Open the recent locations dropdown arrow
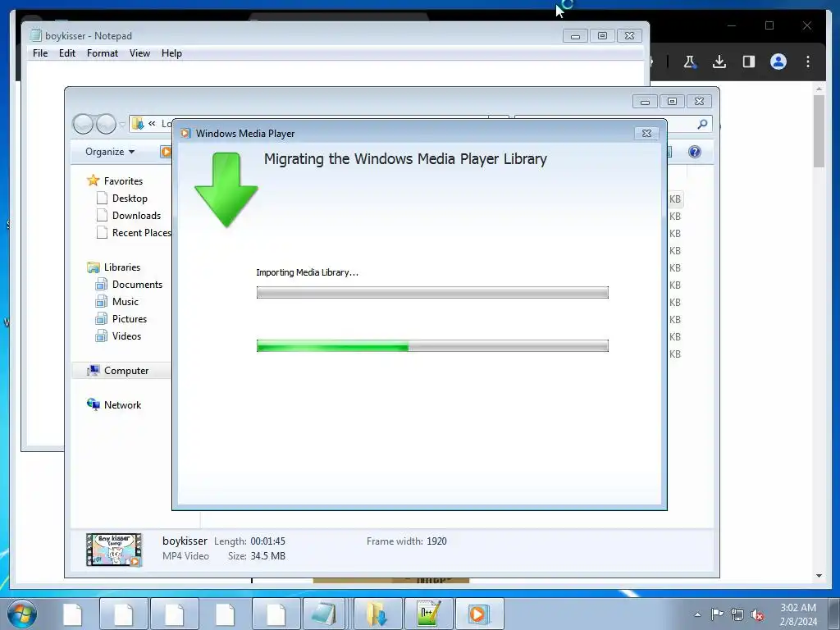The width and height of the screenshot is (840, 630). [122, 125]
